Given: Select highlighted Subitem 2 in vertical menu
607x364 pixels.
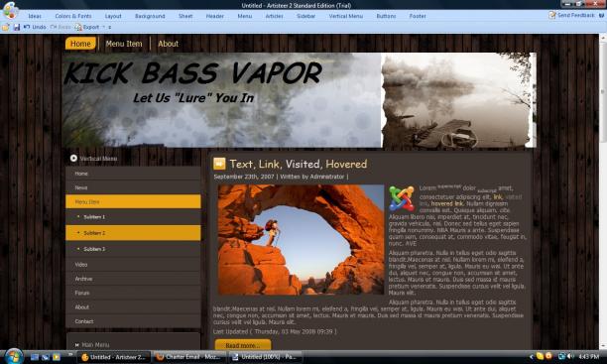Looking at the screenshot, I should 133,233.
